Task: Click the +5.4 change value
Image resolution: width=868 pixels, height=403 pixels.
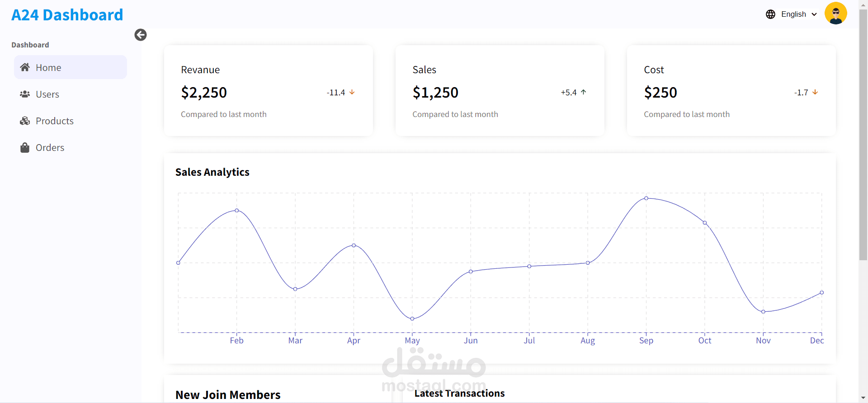Action: tap(569, 93)
